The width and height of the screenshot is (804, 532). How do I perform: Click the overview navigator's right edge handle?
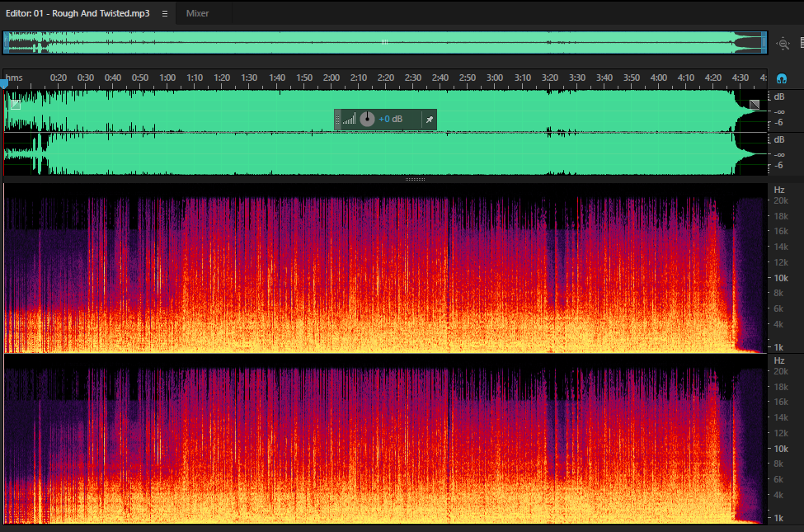[764, 43]
